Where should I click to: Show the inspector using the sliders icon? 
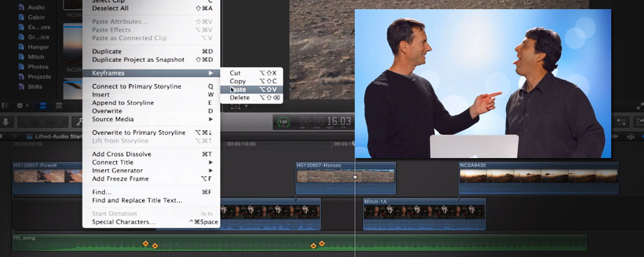[x=622, y=122]
